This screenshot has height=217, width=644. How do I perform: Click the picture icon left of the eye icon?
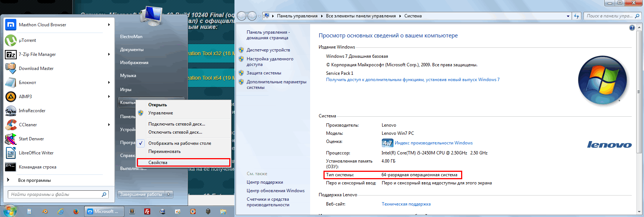pyautogui.click(x=178, y=211)
